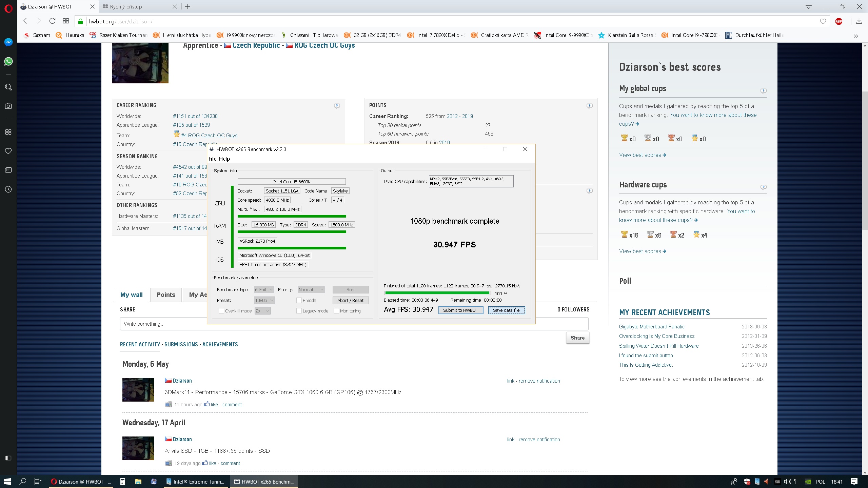Click Write something input field
868x488 pixels.
pyautogui.click(x=354, y=324)
